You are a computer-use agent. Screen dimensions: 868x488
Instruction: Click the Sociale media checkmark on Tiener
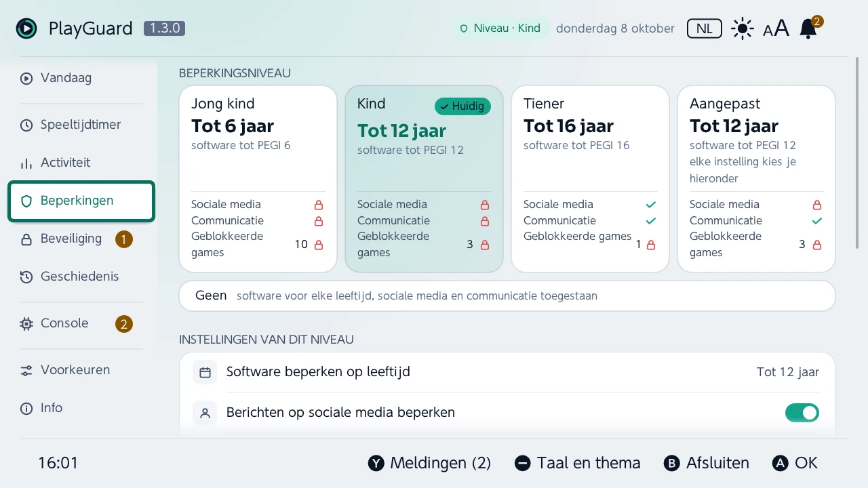pos(651,205)
